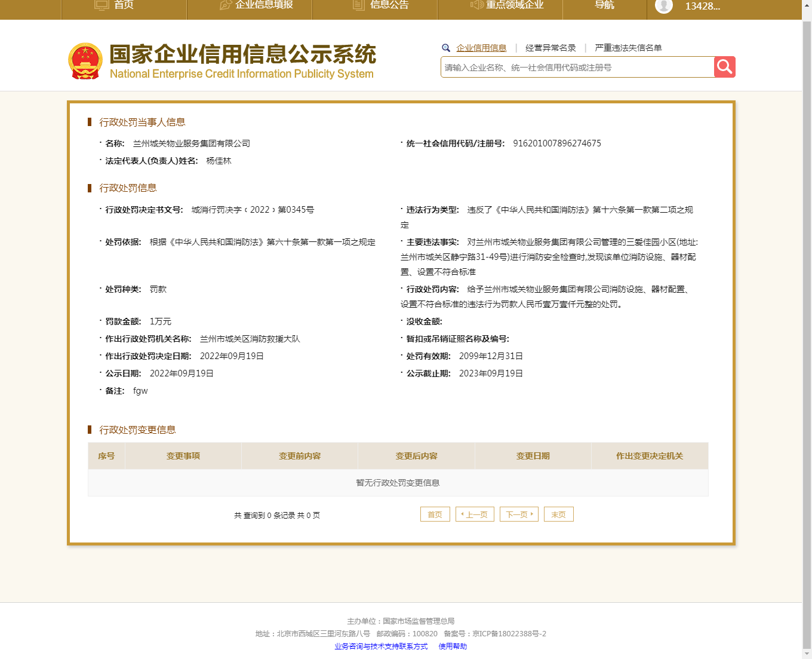Click the 行政处罚变更信息 section heading
The height and width of the screenshot is (659, 812).
click(137, 430)
